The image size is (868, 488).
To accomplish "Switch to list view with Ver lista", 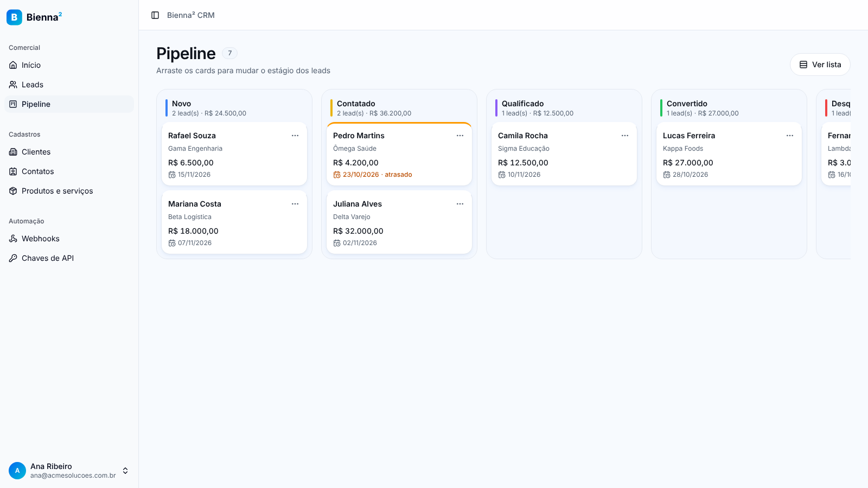I will coord(820,65).
